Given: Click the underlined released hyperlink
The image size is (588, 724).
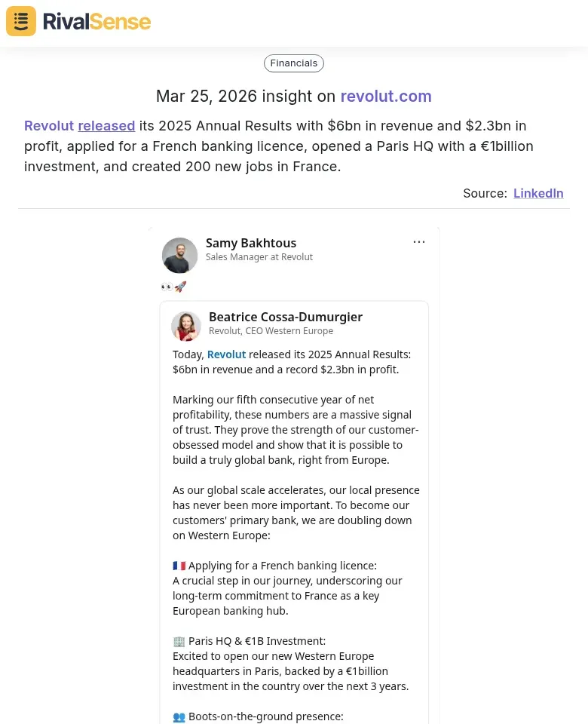Looking at the screenshot, I should point(106,125).
